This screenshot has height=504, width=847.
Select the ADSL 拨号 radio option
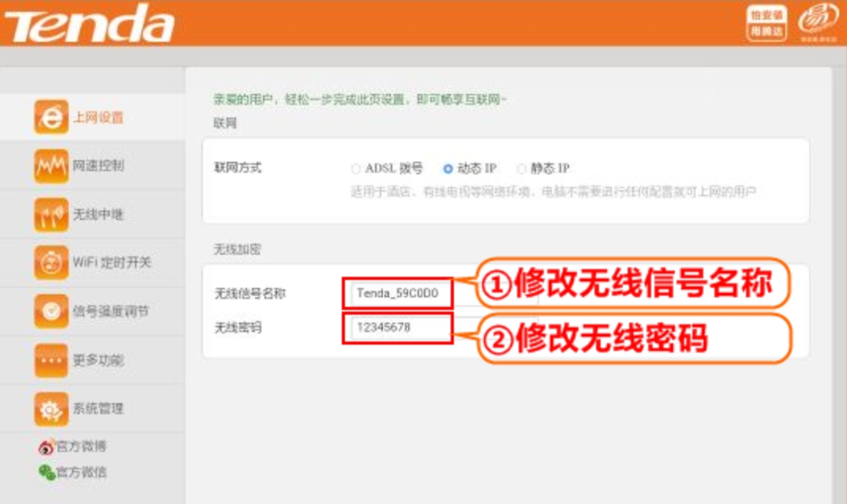tap(355, 169)
